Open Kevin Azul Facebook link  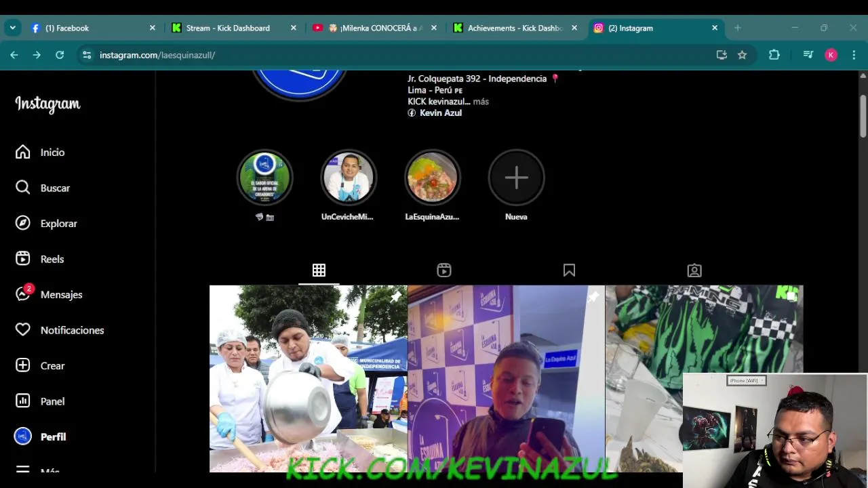(435, 113)
